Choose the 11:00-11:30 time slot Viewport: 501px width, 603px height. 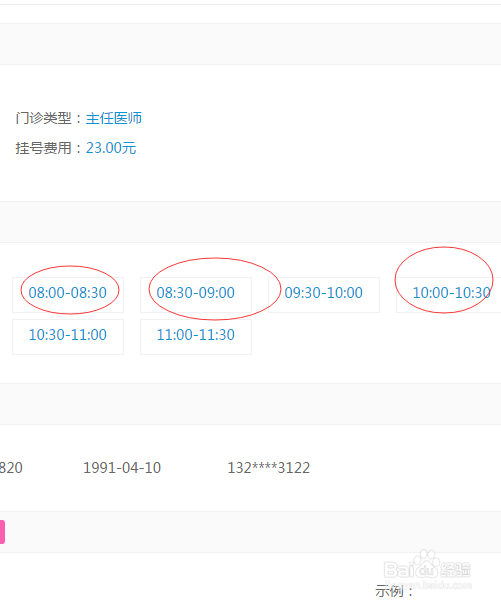[196, 336]
